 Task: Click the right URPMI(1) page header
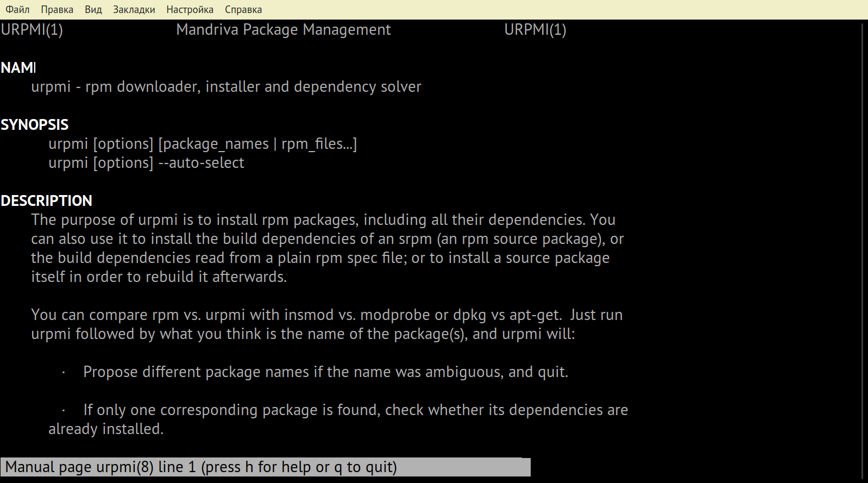point(535,29)
